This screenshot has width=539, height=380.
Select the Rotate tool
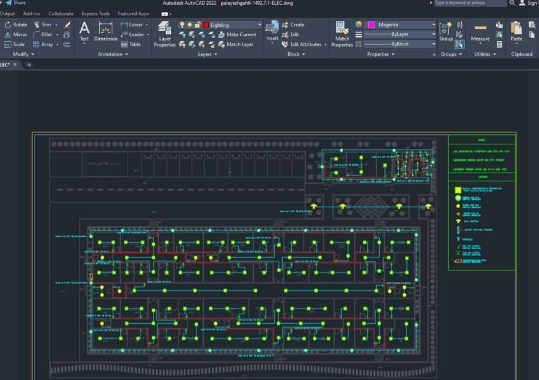tap(16, 25)
